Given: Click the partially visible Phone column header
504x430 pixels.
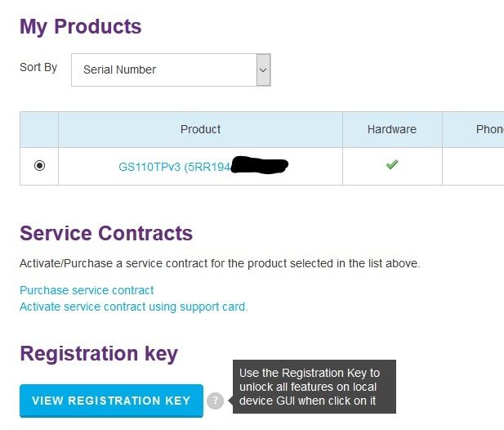Looking at the screenshot, I should 488,129.
